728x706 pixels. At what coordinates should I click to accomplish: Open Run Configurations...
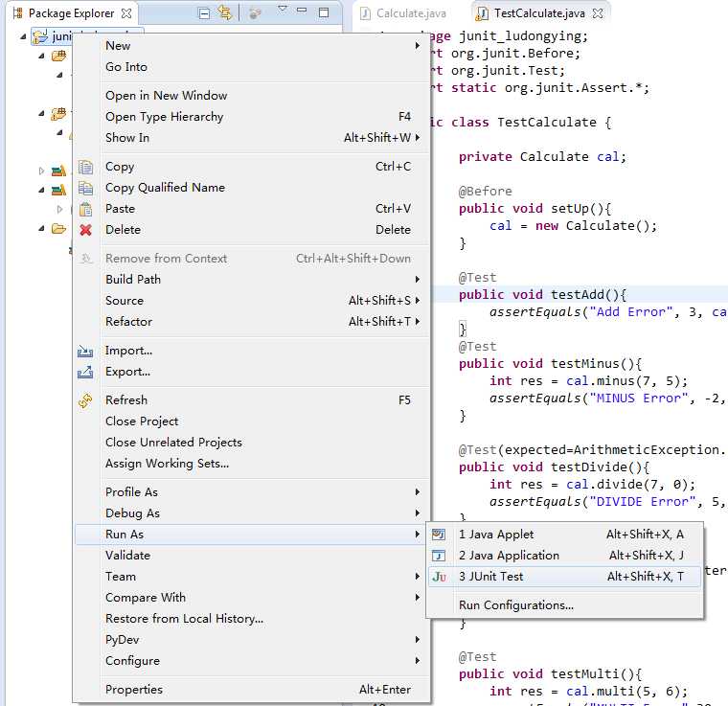tap(564, 605)
